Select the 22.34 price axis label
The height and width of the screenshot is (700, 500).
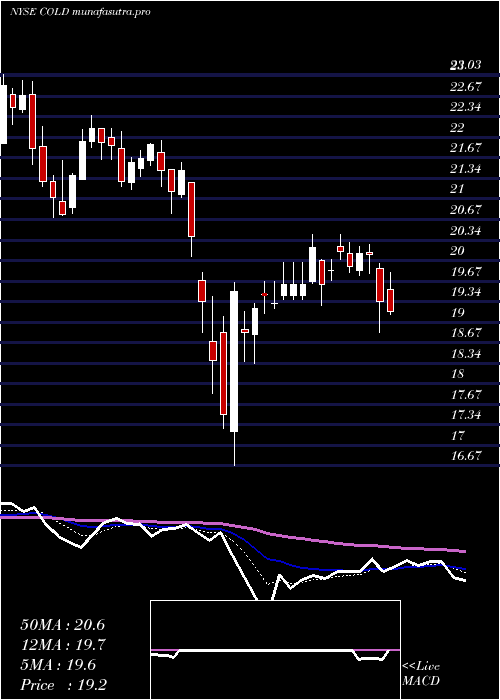coord(466,107)
